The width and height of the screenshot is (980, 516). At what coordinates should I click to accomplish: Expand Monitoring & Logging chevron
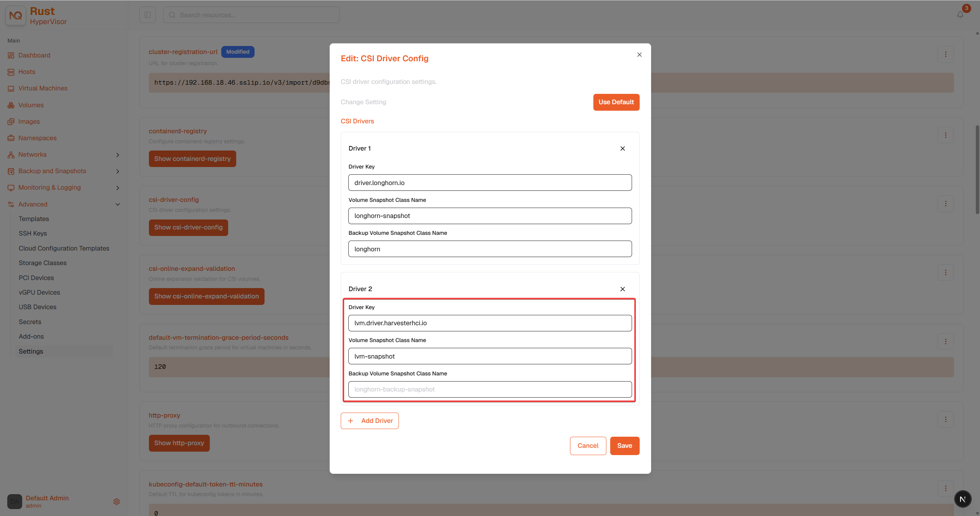point(118,188)
